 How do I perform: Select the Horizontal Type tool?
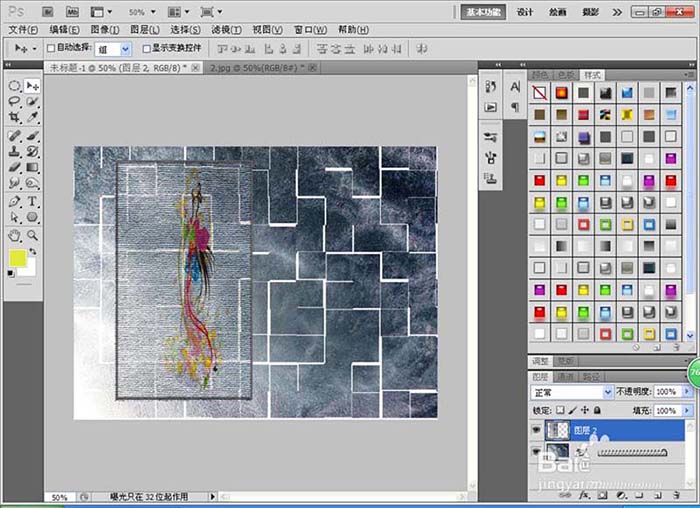pyautogui.click(x=32, y=201)
